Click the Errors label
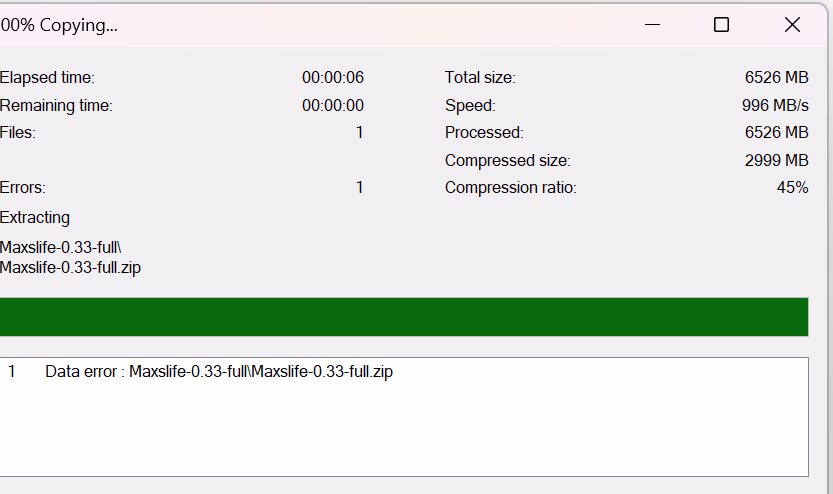The width and height of the screenshot is (833, 494). click(x=23, y=188)
